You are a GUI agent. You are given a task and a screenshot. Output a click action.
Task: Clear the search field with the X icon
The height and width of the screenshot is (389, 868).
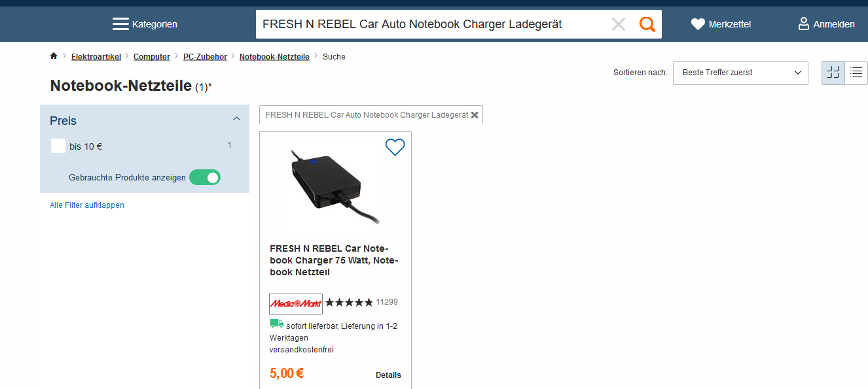[618, 24]
